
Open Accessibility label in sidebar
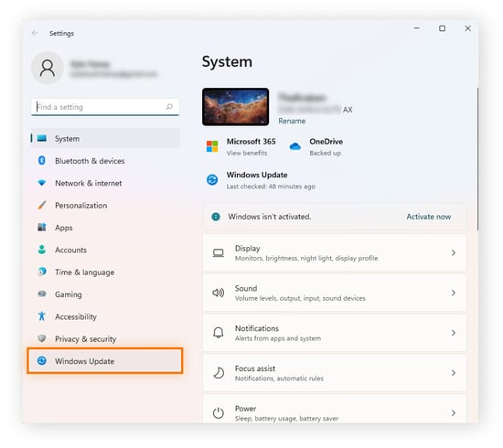coord(76,317)
